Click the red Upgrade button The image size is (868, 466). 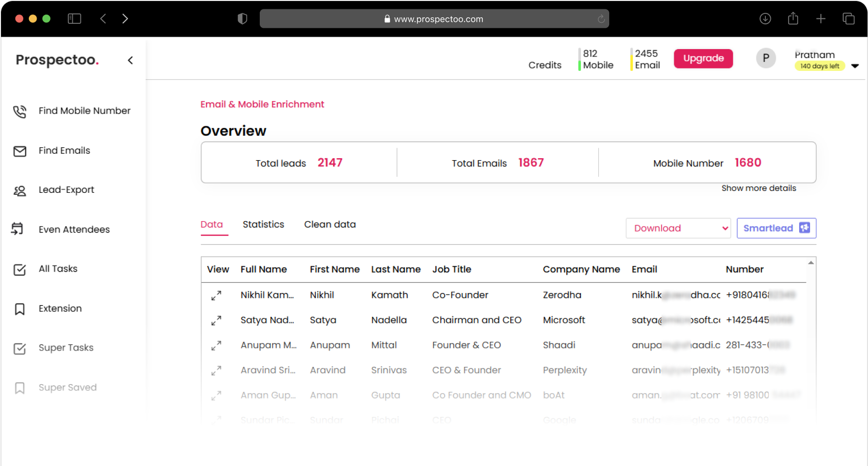pos(703,58)
